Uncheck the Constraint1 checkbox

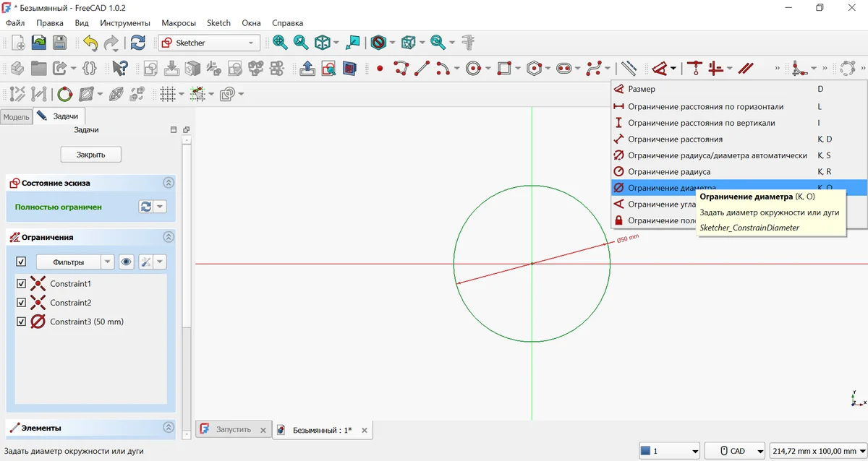tap(21, 284)
